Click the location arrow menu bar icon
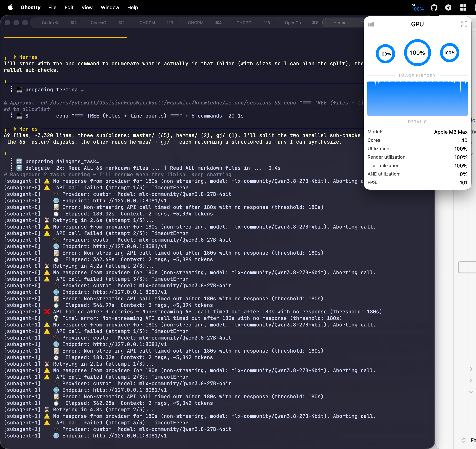476x449 pixels. click(448, 7)
